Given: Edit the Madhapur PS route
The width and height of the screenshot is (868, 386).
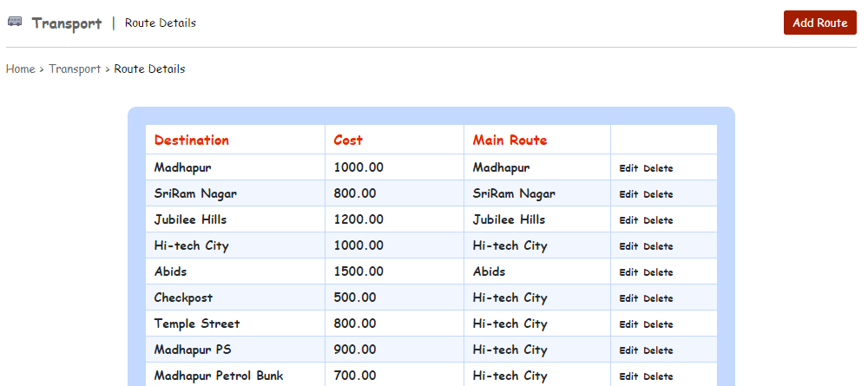Looking at the screenshot, I should (x=628, y=350).
